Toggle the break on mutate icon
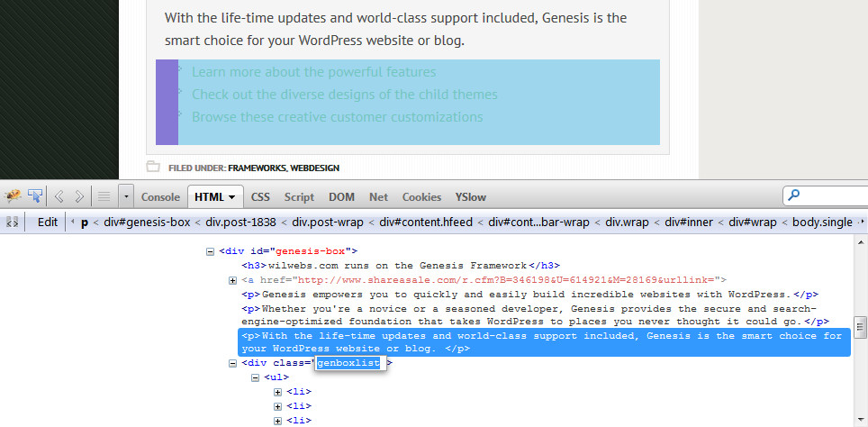The image size is (868, 427). (x=13, y=223)
